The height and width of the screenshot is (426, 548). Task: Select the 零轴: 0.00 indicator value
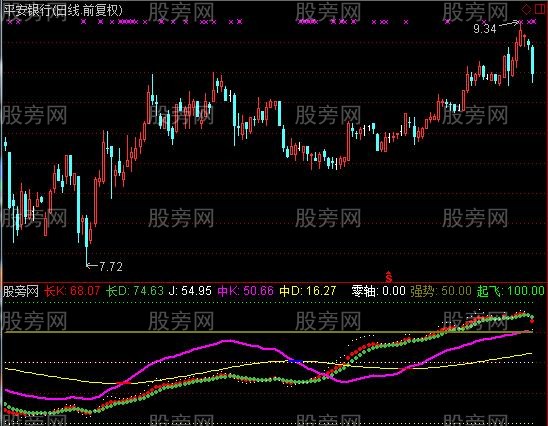(x=378, y=291)
